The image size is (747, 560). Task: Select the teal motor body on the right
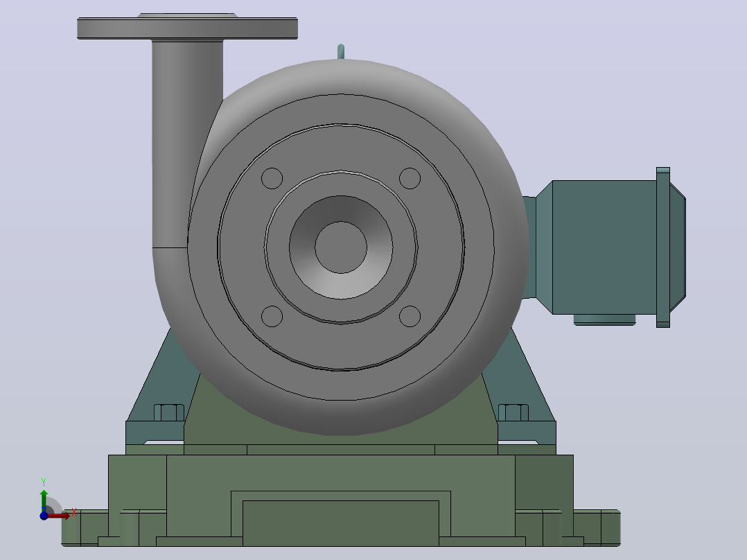[x=604, y=247]
